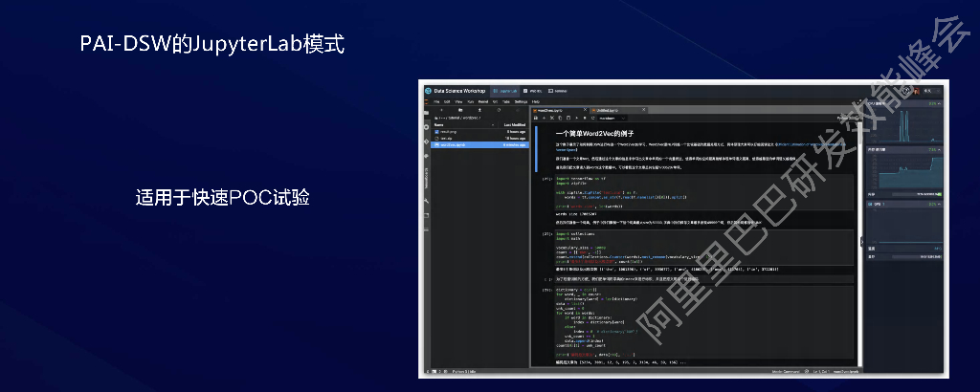980x392 pixels.
Task: Open the Edit menu
Action: pos(447,101)
